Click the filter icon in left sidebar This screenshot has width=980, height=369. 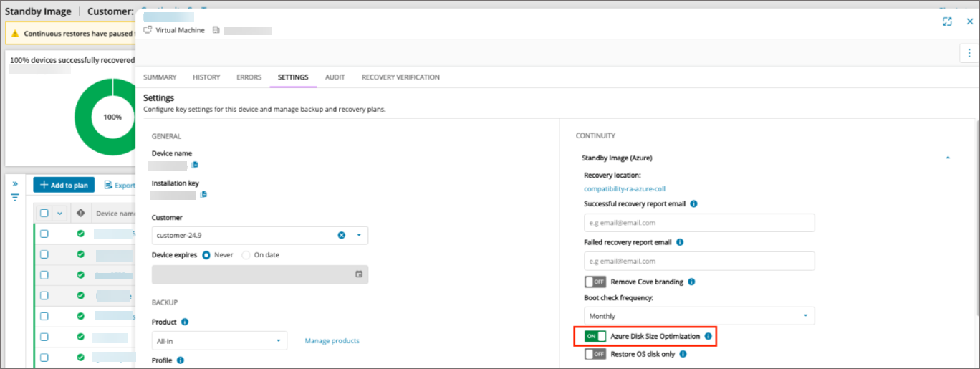(14, 197)
